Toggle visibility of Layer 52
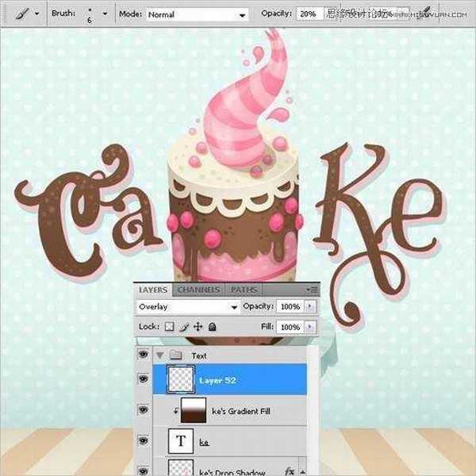This screenshot has width=476, height=476. pos(143,380)
